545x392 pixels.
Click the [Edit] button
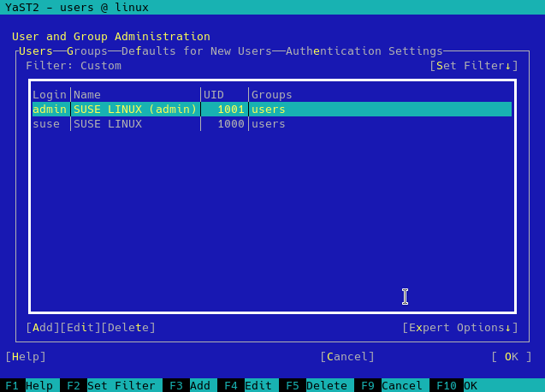pos(80,327)
